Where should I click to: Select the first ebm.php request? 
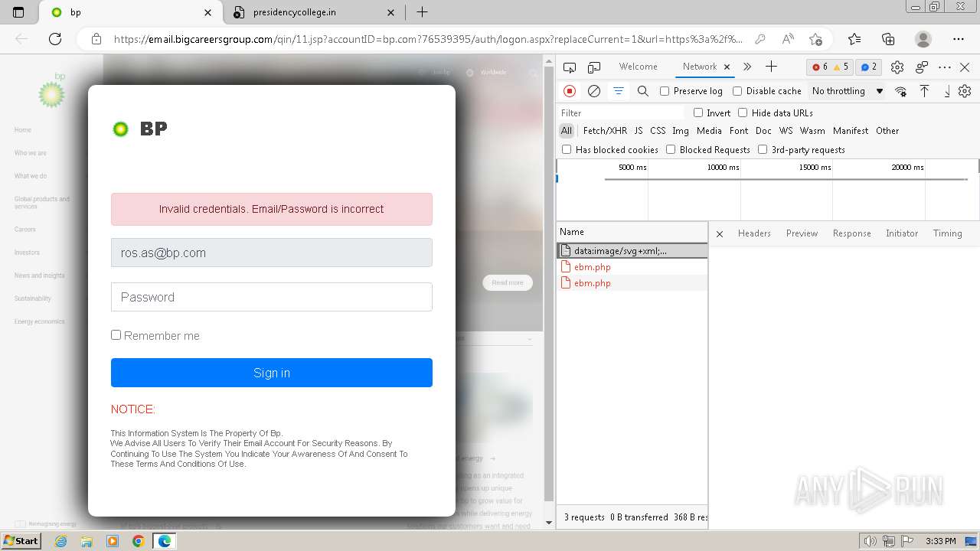[632, 267]
